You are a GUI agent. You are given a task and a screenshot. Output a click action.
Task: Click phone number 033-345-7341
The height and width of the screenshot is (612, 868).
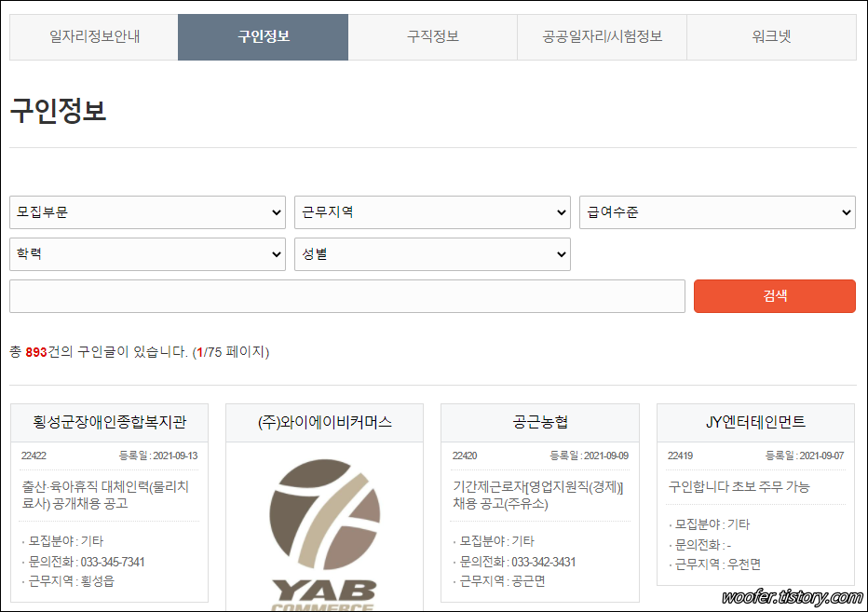(x=113, y=562)
